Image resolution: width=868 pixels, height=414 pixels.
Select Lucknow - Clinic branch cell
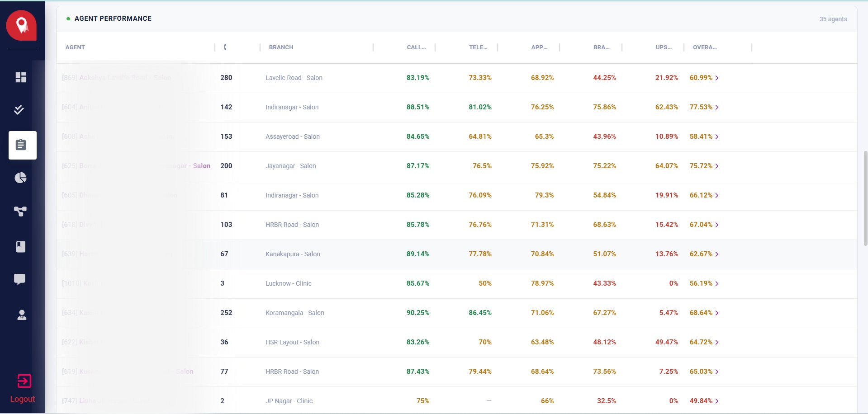click(x=289, y=283)
